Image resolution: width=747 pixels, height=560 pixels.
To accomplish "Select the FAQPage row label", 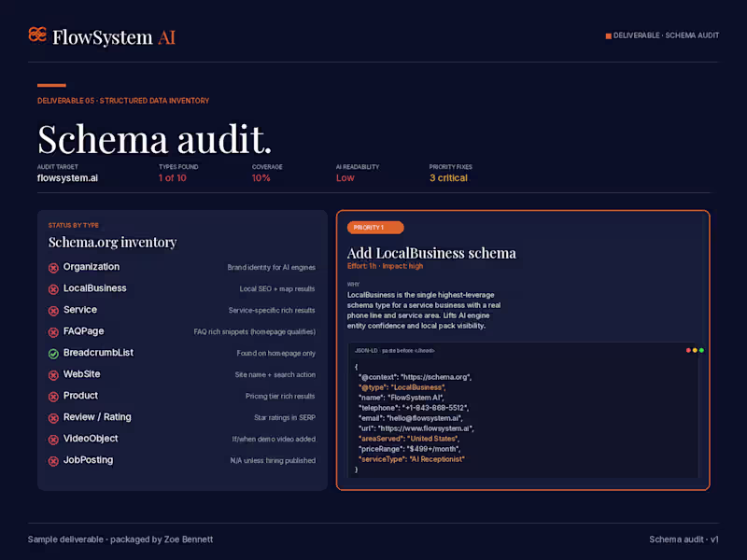I will [83, 331].
